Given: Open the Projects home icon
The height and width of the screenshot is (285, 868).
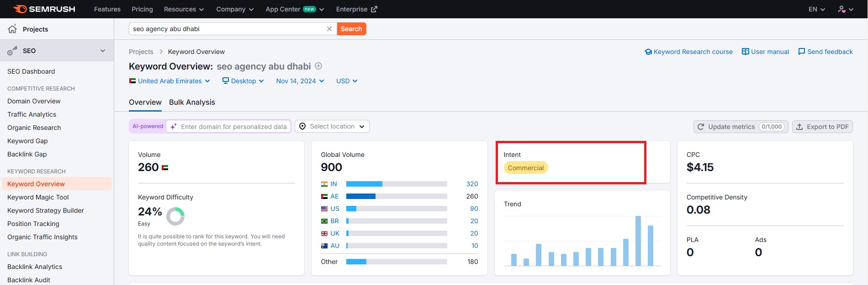Looking at the screenshot, I should pyautogui.click(x=12, y=29).
